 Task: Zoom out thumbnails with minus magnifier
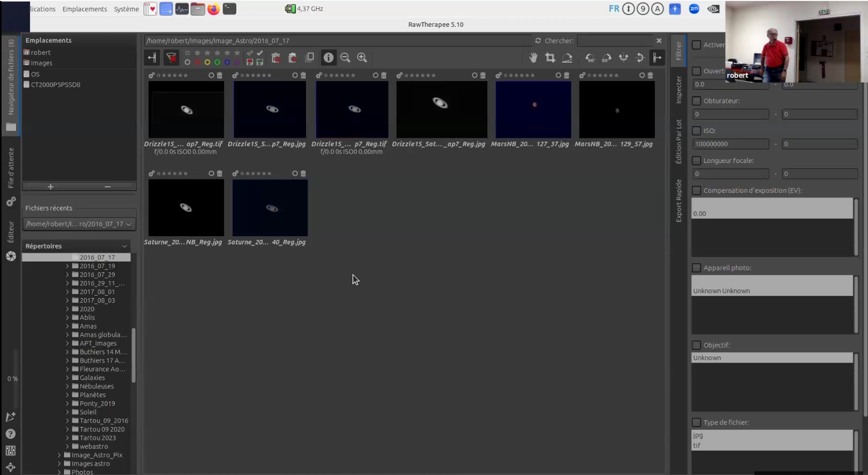point(345,58)
